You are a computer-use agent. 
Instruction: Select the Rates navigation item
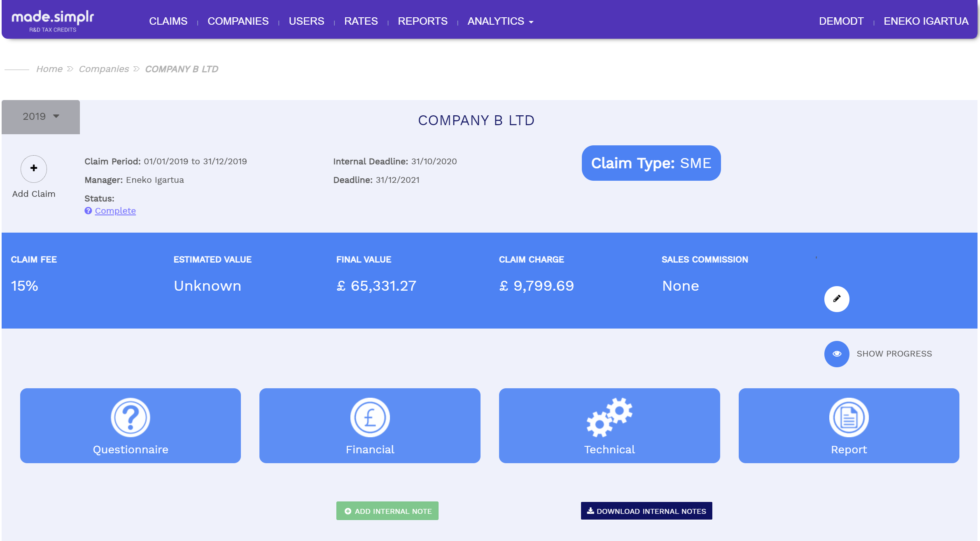pyautogui.click(x=361, y=21)
